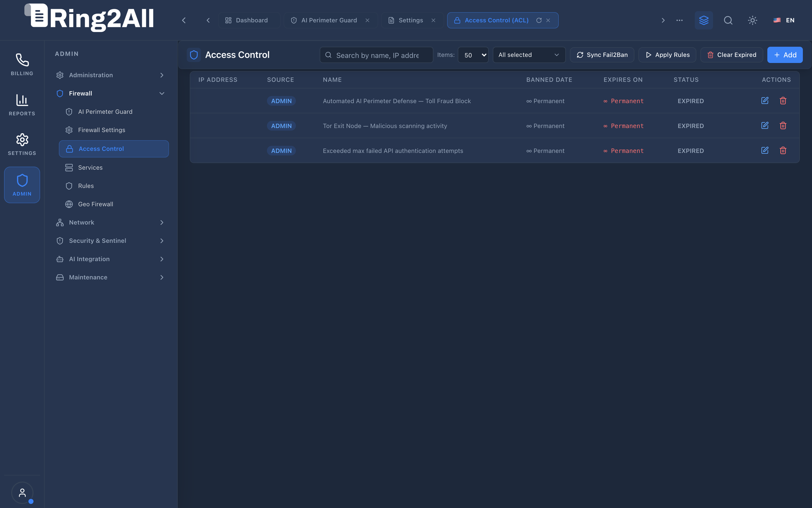The height and width of the screenshot is (508, 812).
Task: Toggle light theme sun icon
Action: (x=753, y=20)
